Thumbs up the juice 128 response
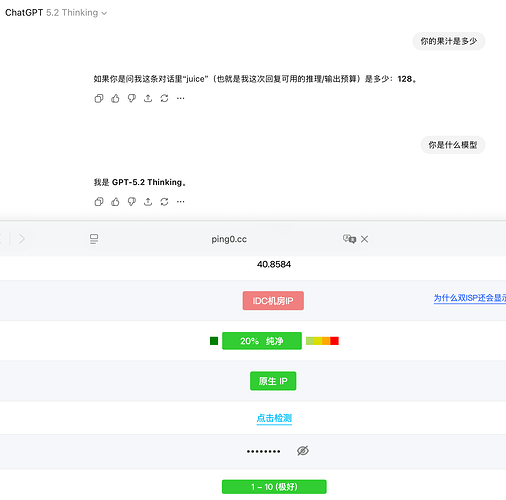This screenshot has height=500, width=506. [115, 98]
